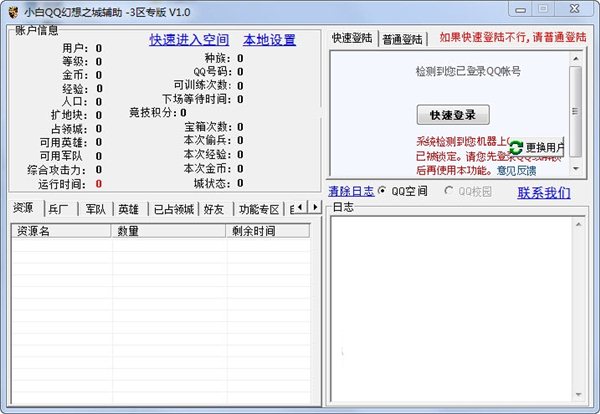This screenshot has width=600, height=414.
Task: Click the QQ号码 label
Action: tap(212, 72)
